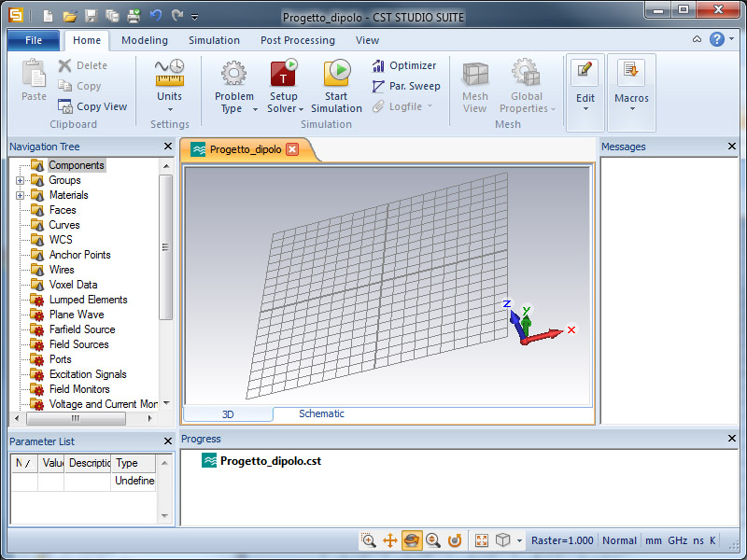Expand the Materials tree node

[21, 195]
